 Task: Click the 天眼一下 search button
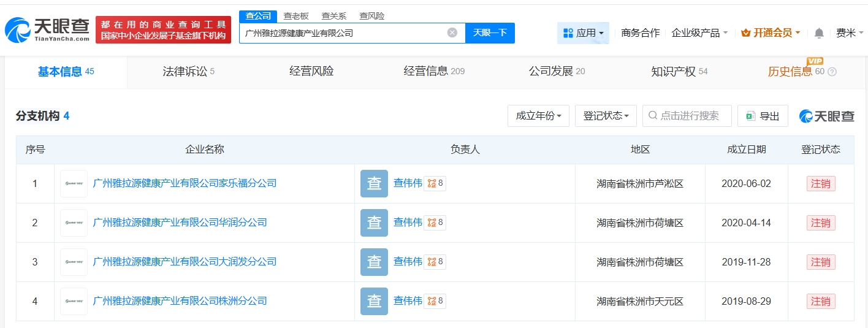(x=490, y=33)
